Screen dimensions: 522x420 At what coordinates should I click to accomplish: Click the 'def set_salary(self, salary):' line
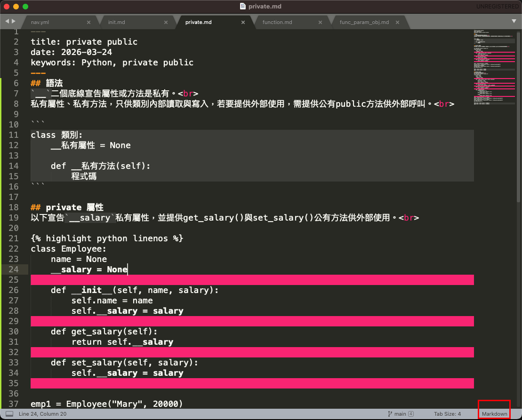[124, 363]
